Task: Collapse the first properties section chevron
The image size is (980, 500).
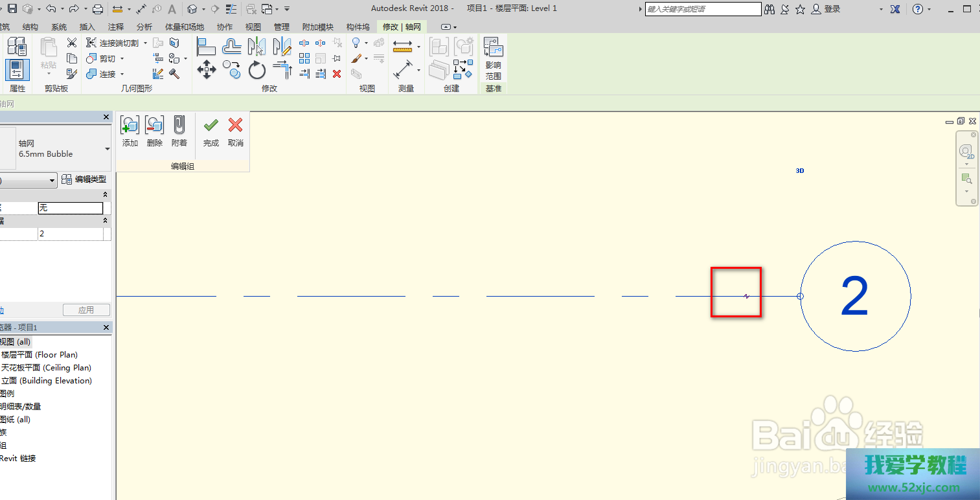Action: 106,195
